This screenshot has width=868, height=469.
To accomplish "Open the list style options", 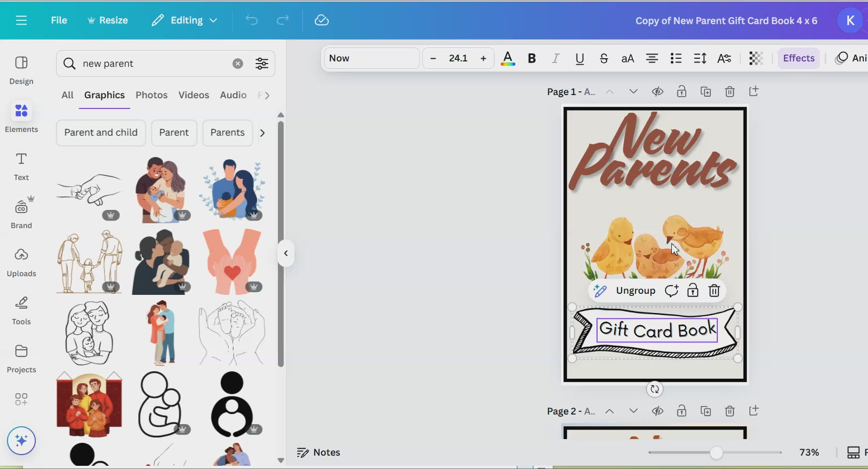I will coord(676,58).
